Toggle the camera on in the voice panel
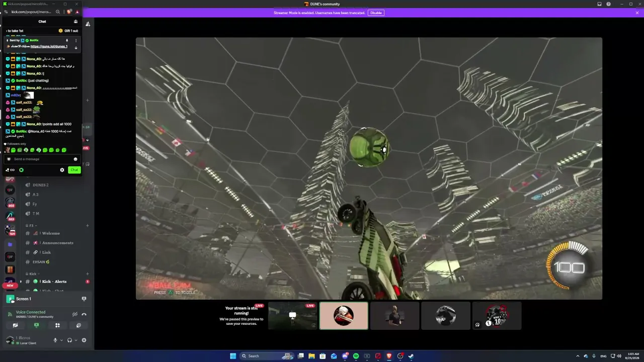This screenshot has width=644, height=362. click(15, 325)
